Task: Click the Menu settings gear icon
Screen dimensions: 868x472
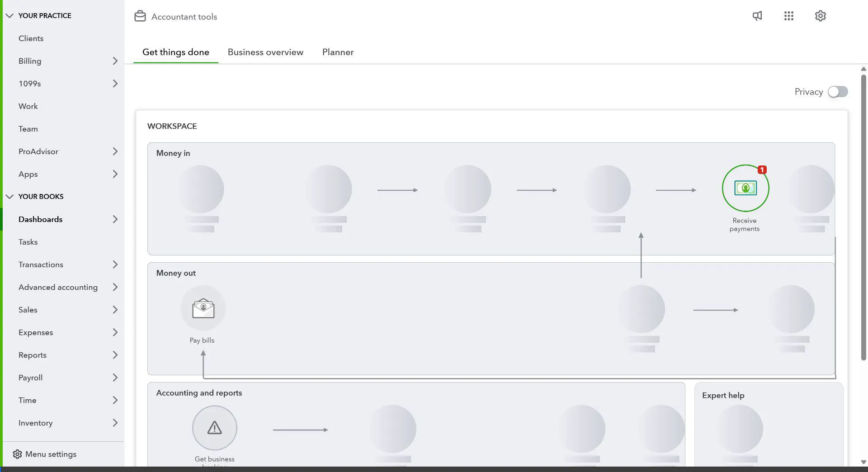Action: click(17, 454)
